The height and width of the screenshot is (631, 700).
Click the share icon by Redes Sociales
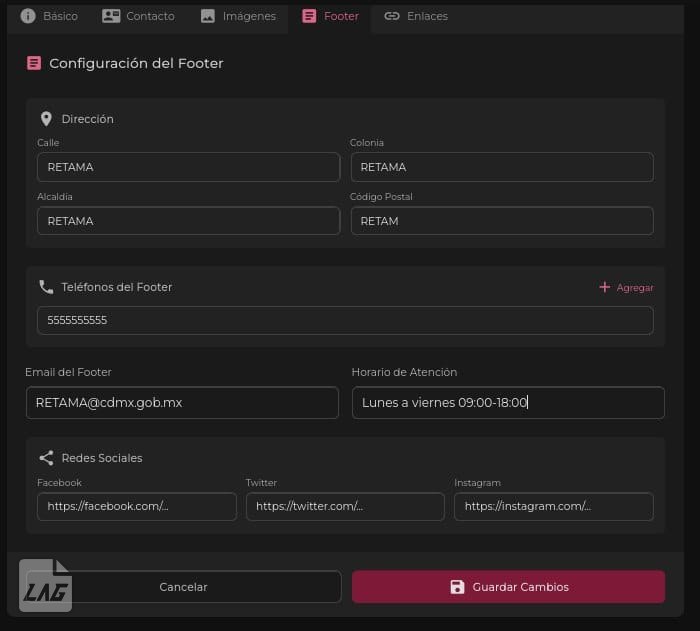click(x=46, y=458)
